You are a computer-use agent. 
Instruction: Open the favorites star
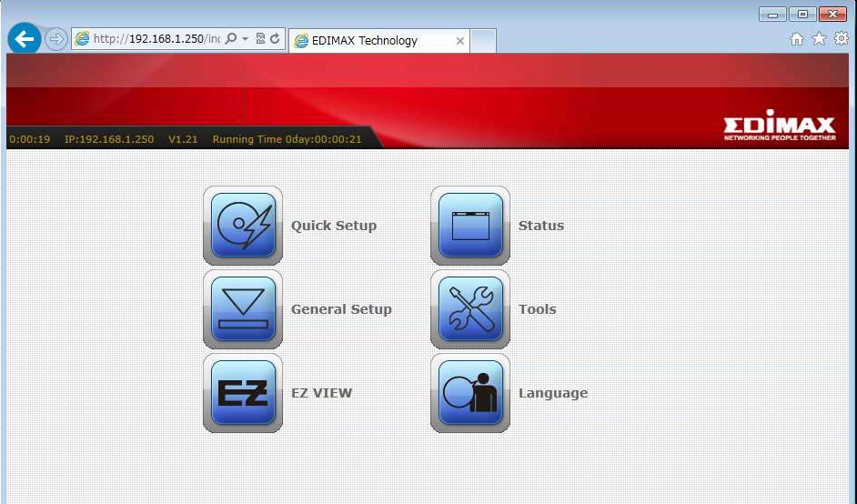tap(819, 38)
